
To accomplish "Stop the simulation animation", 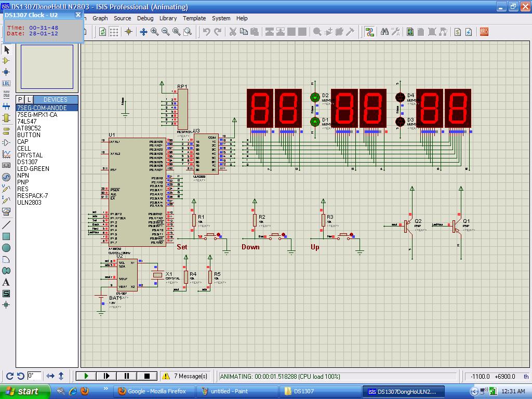I will (147, 376).
